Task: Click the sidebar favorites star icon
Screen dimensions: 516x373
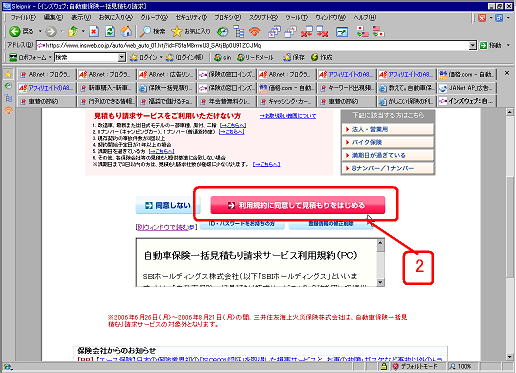Action: pos(8,75)
